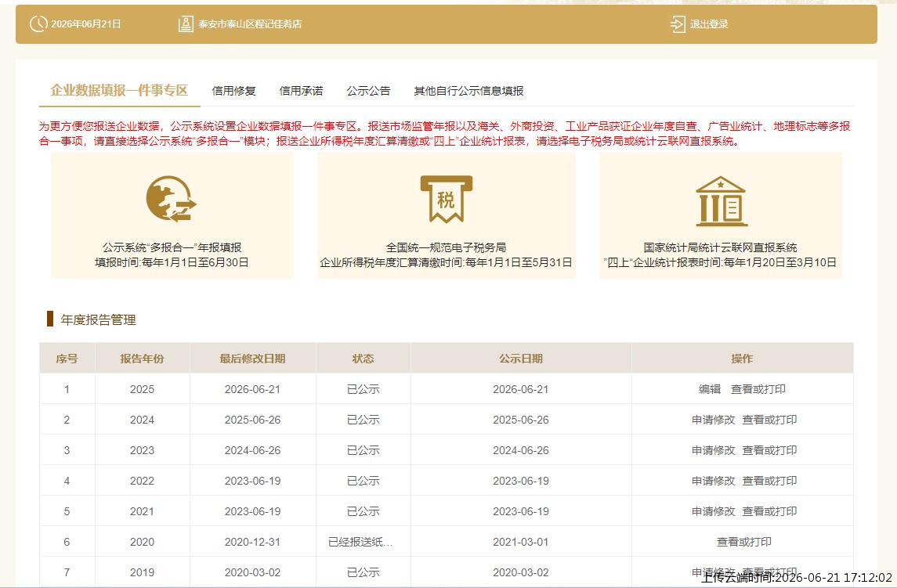The height and width of the screenshot is (588, 897).
Task: Click publication date 2025-06-26
Action: point(521,420)
